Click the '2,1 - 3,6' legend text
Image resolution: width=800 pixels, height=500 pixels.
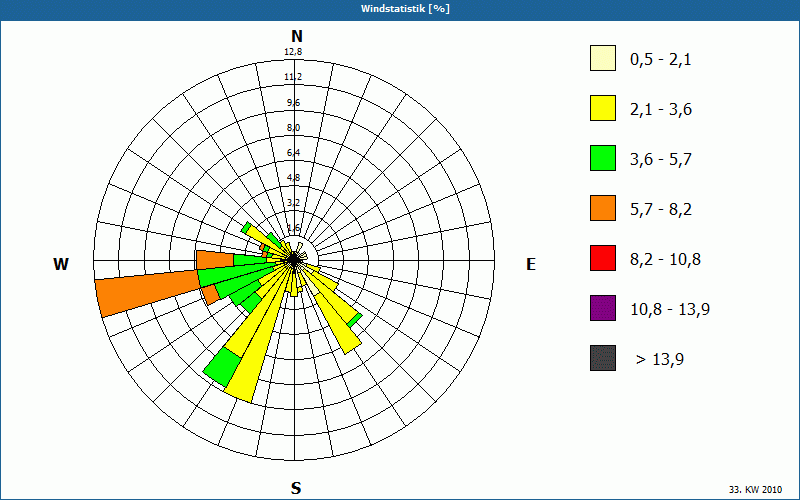[x=661, y=110]
